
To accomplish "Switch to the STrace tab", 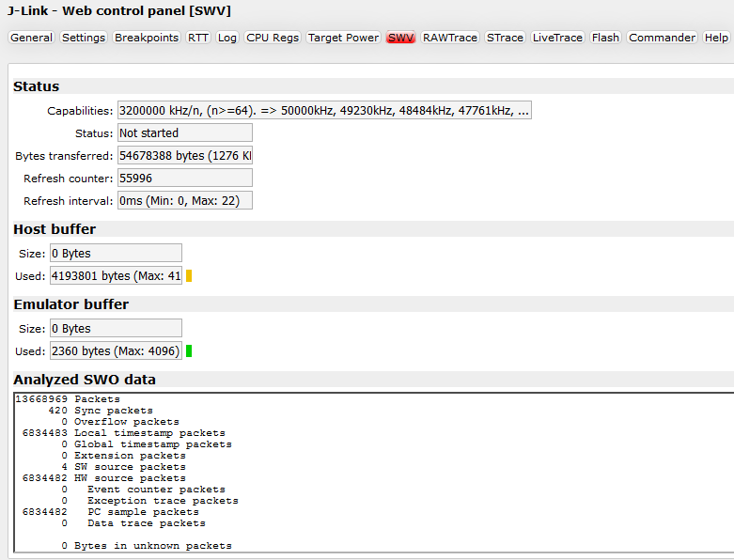I will 505,38.
